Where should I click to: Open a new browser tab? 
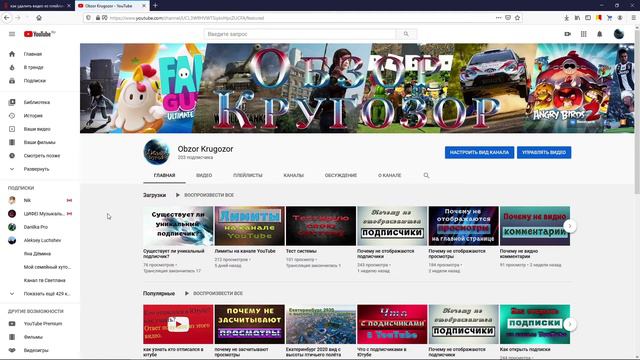(156, 6)
